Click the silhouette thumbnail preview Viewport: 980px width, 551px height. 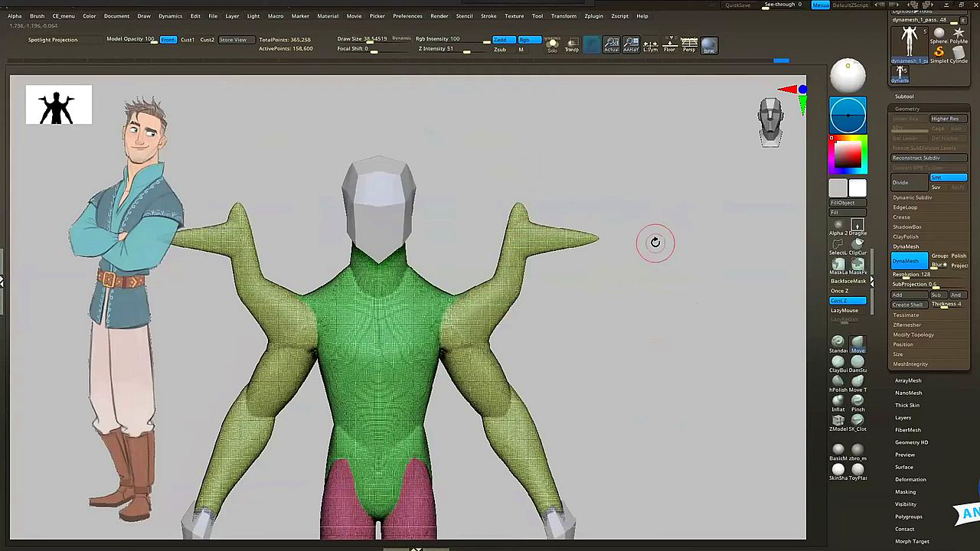[x=59, y=105]
